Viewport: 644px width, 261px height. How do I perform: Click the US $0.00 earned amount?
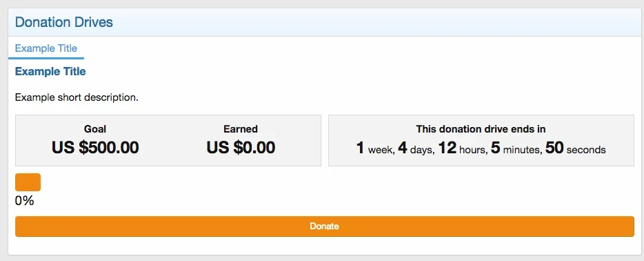241,148
